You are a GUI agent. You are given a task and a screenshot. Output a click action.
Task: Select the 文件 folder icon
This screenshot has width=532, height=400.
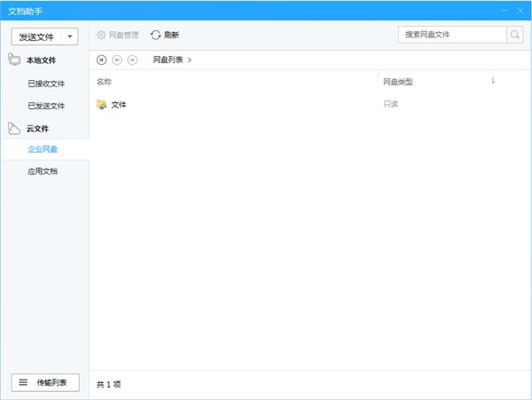tap(101, 104)
